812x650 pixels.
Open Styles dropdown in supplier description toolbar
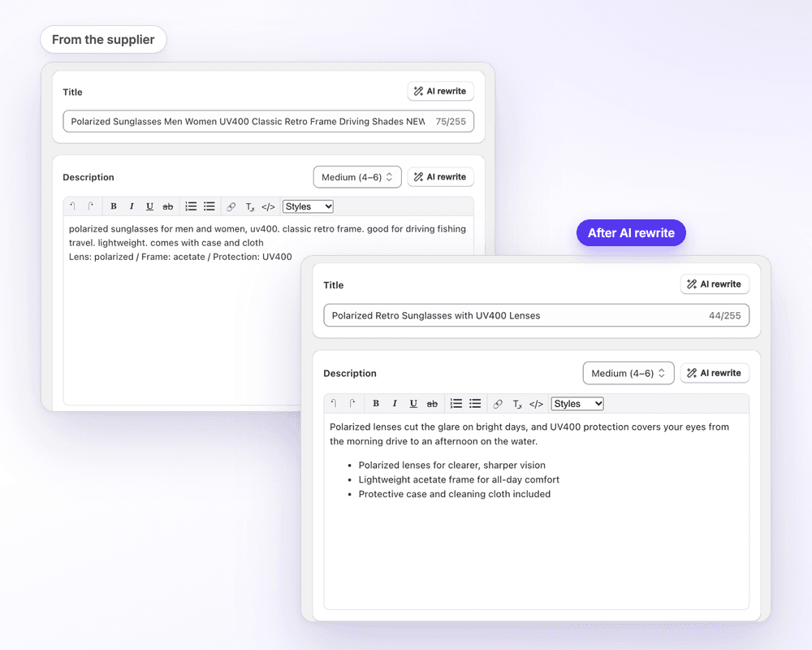point(308,206)
